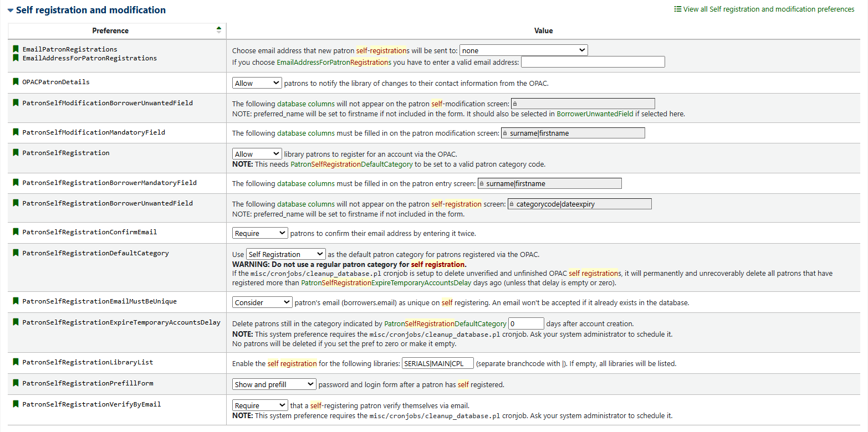Open the email uniqueness 'Consider' dropdown

tap(262, 302)
